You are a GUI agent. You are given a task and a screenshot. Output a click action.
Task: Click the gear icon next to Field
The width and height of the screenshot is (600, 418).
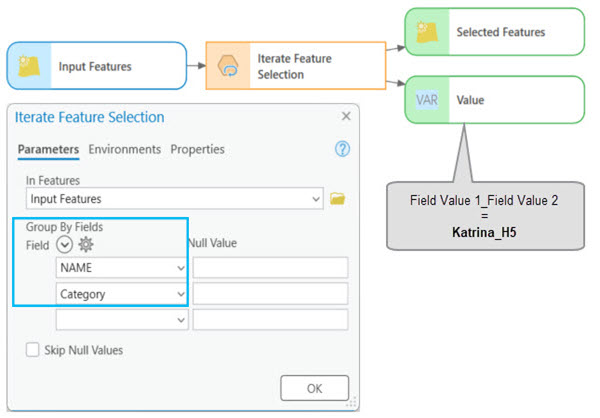86,244
